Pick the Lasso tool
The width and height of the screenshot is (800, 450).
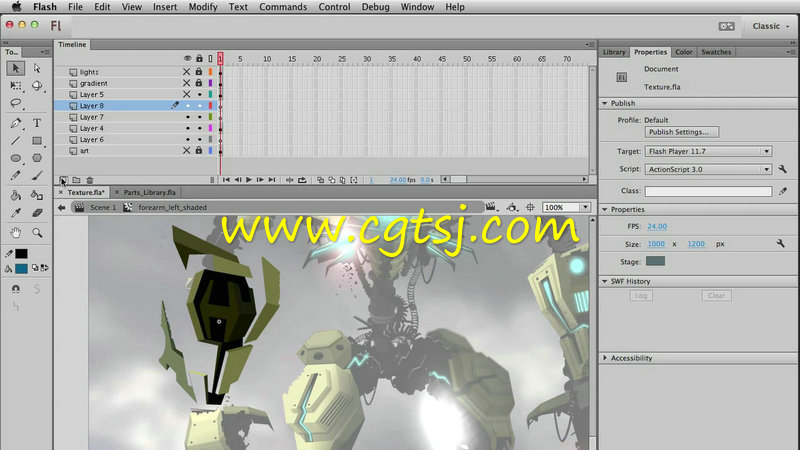[x=16, y=104]
